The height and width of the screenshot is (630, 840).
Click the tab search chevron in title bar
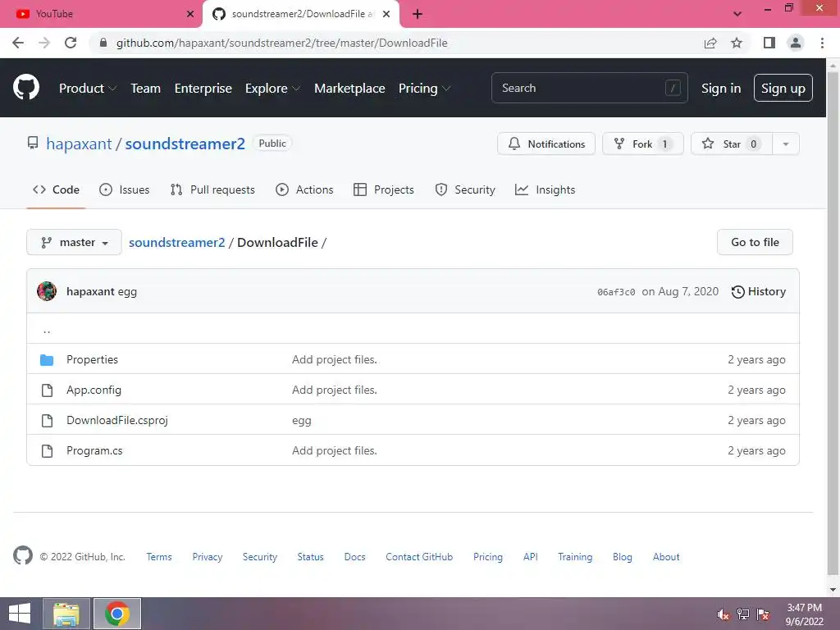click(737, 14)
